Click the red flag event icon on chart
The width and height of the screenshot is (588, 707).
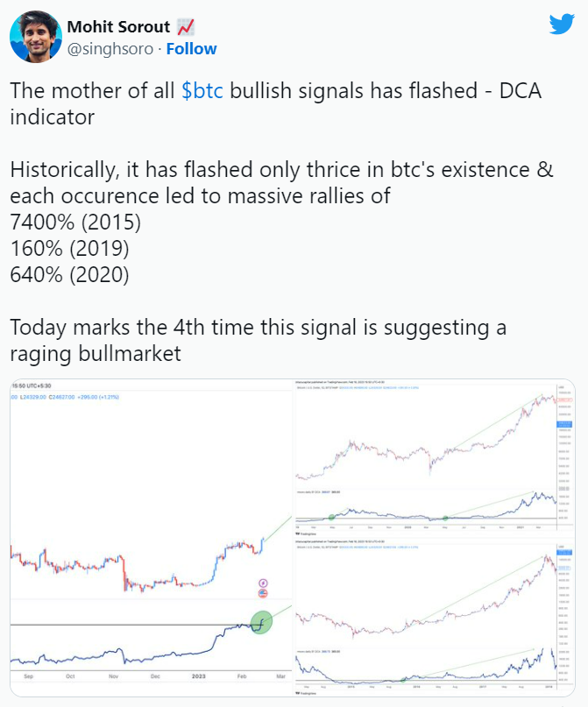[x=263, y=593]
